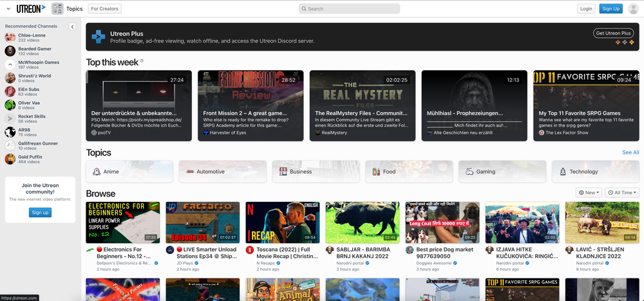Image resolution: width=644 pixels, height=301 pixels.
Task: Select the Business topic tab
Action: pos(316,172)
